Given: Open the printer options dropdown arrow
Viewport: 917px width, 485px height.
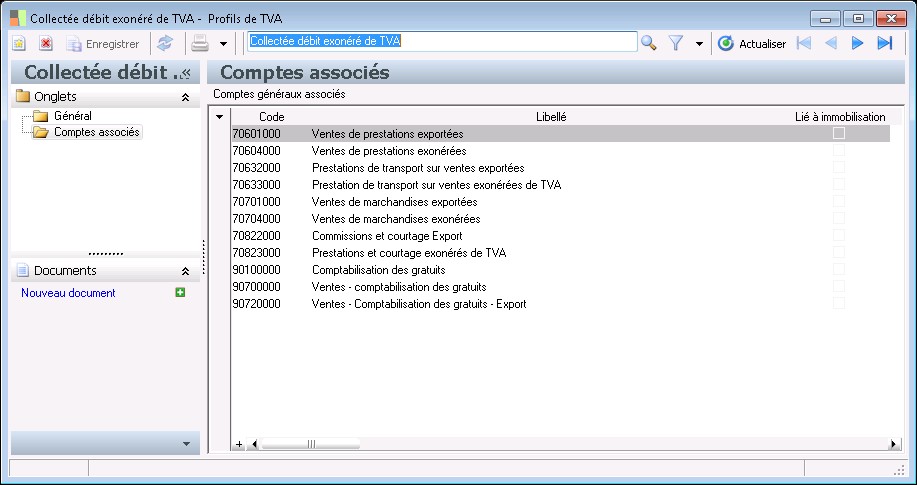Looking at the screenshot, I should [223, 44].
